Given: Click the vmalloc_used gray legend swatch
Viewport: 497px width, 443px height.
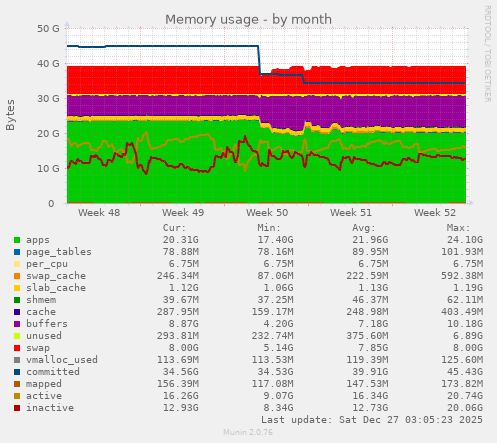Looking at the screenshot, I should [x=17, y=360].
